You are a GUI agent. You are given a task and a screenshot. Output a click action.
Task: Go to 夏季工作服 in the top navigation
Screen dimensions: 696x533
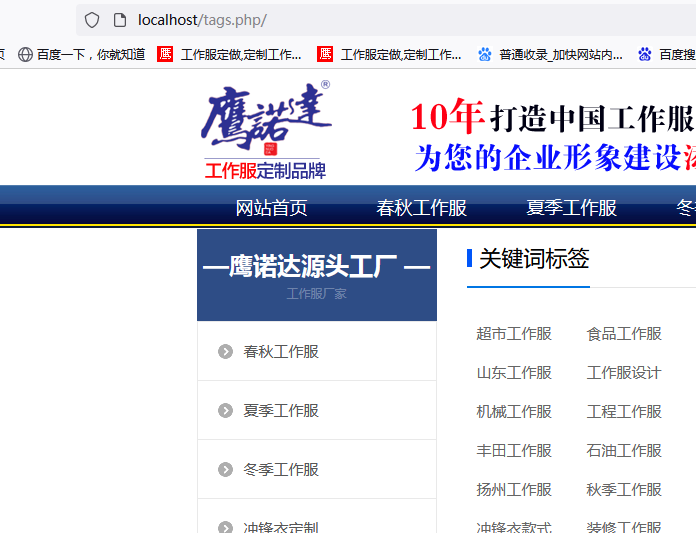[571, 208]
